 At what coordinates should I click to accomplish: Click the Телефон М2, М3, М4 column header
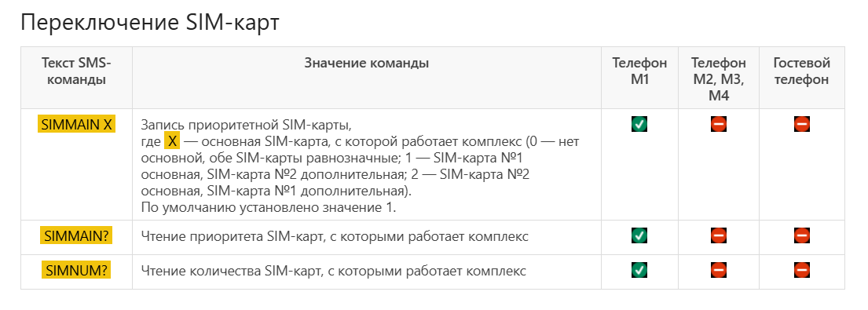click(719, 79)
